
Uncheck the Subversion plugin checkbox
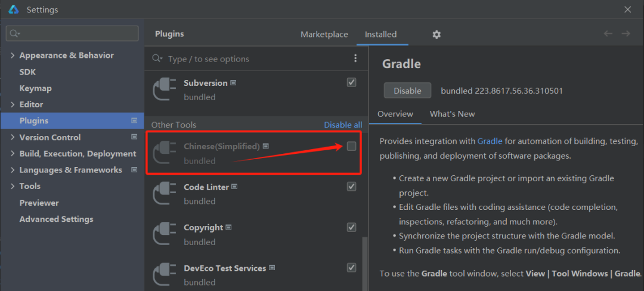click(352, 82)
